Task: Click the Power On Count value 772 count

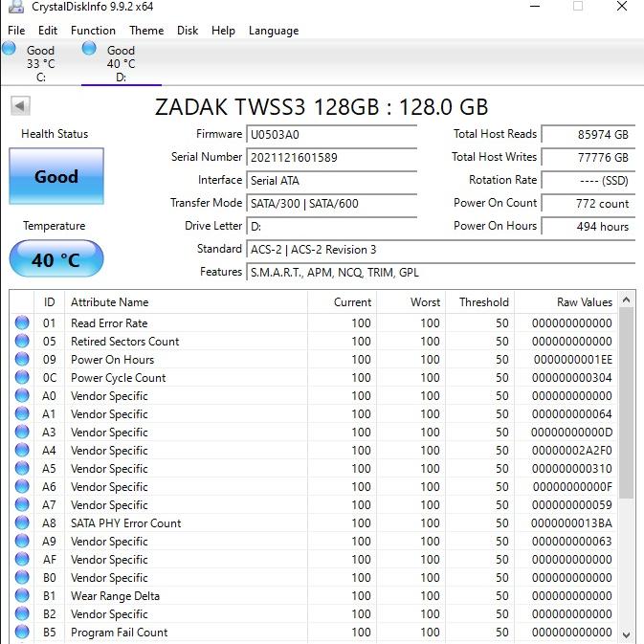Action: coord(588,204)
